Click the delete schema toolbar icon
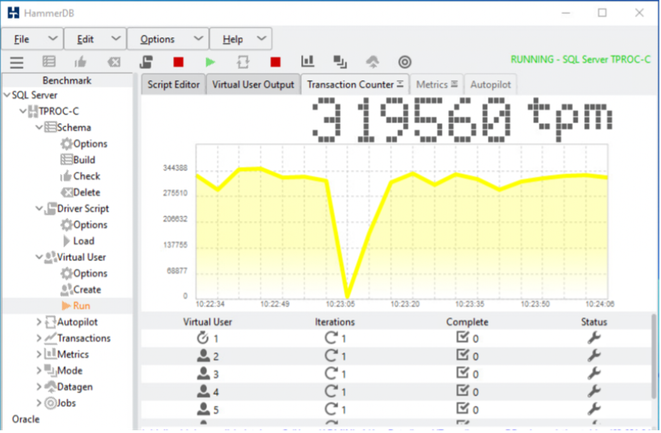This screenshot has width=661, height=433. pos(114,62)
